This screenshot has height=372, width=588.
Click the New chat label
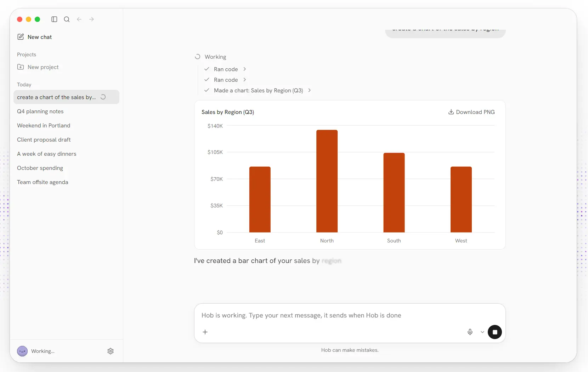(x=40, y=37)
